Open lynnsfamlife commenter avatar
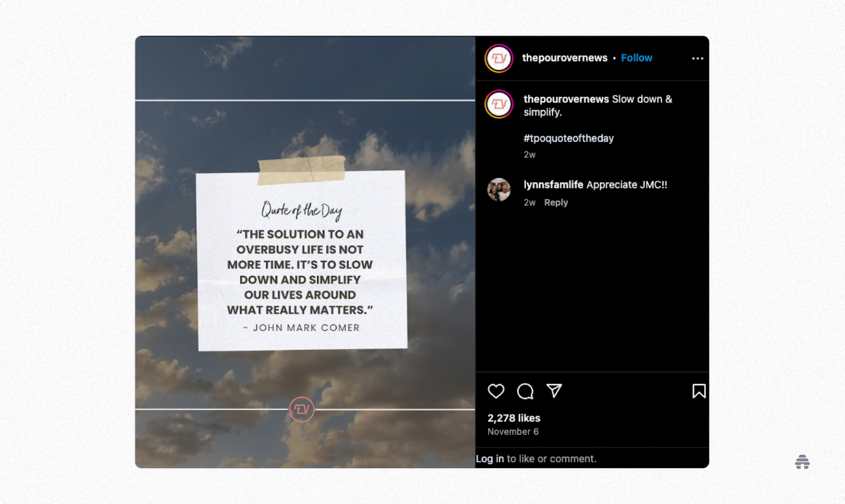The width and height of the screenshot is (845, 504). pos(499,190)
